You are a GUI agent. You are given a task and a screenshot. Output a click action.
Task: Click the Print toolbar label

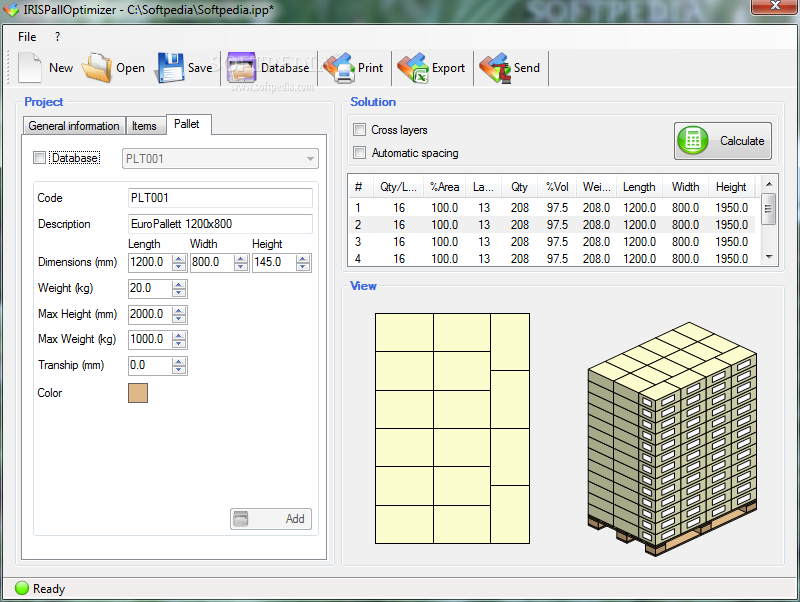[x=370, y=68]
